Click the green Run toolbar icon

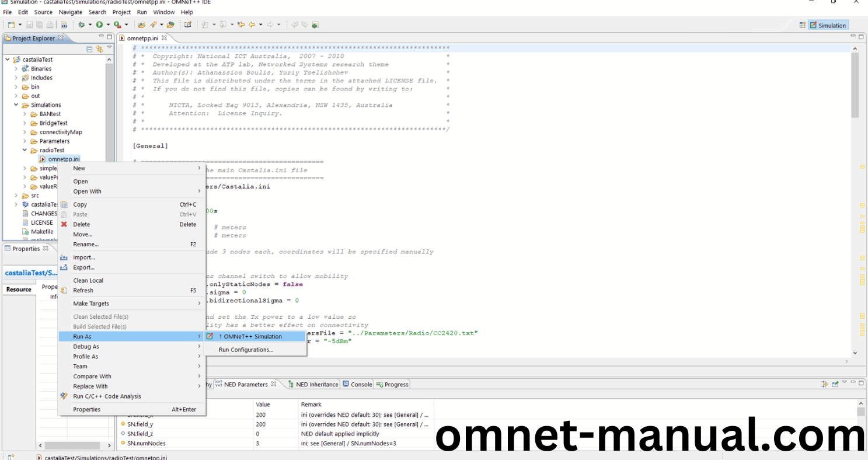point(99,25)
